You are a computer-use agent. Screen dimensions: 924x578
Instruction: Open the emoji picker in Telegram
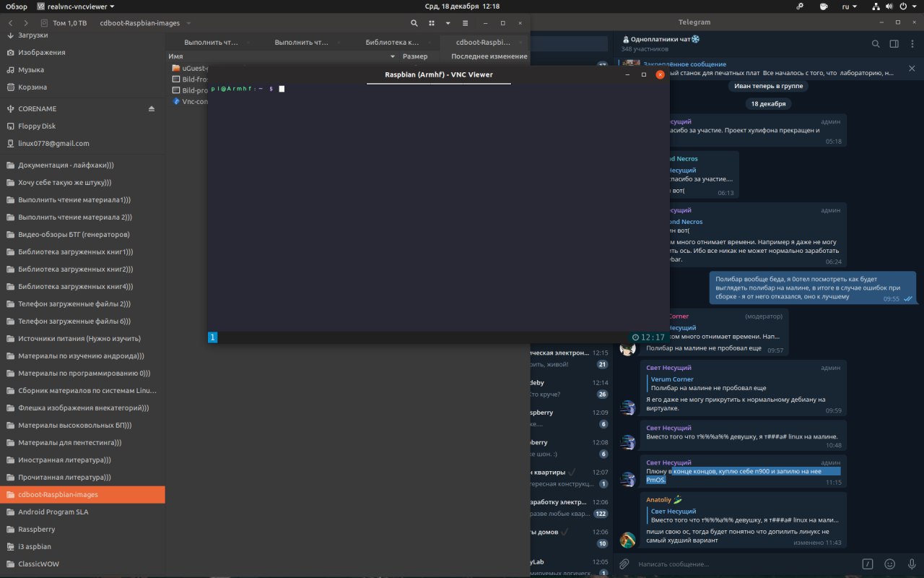tap(890, 564)
